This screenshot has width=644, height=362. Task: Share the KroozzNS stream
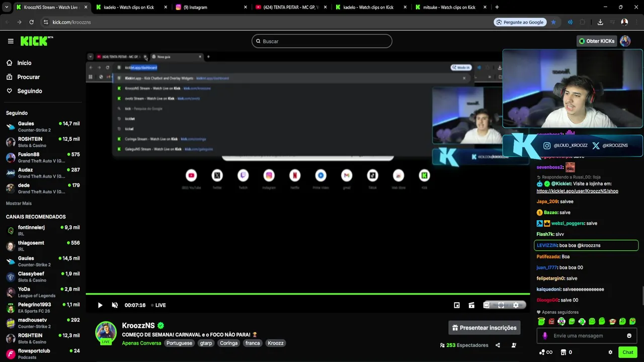pos(498,345)
